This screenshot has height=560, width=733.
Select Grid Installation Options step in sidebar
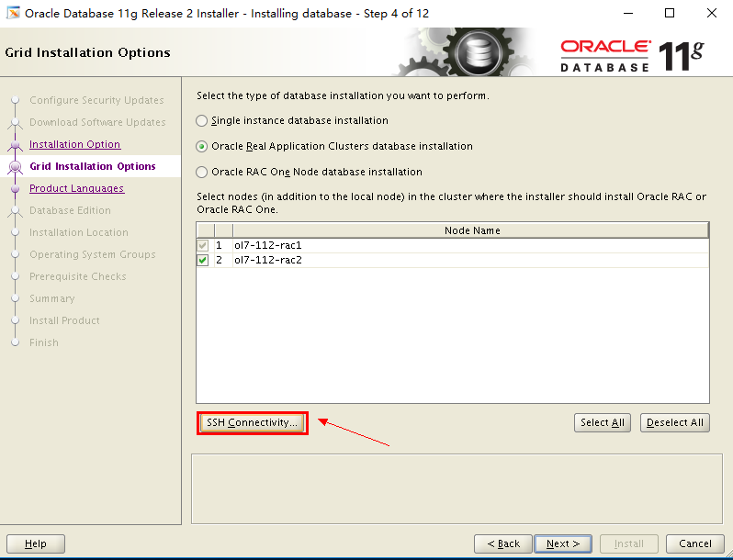point(93,166)
